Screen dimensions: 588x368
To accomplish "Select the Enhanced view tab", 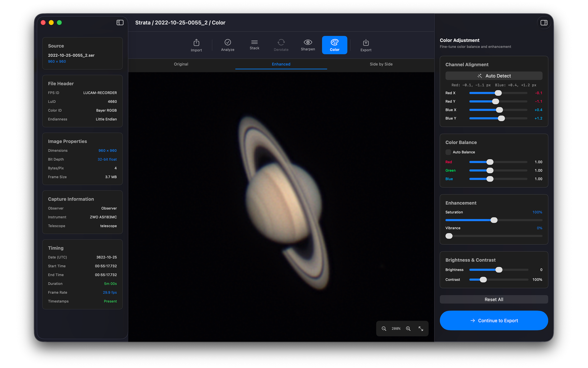I will pos(281,64).
